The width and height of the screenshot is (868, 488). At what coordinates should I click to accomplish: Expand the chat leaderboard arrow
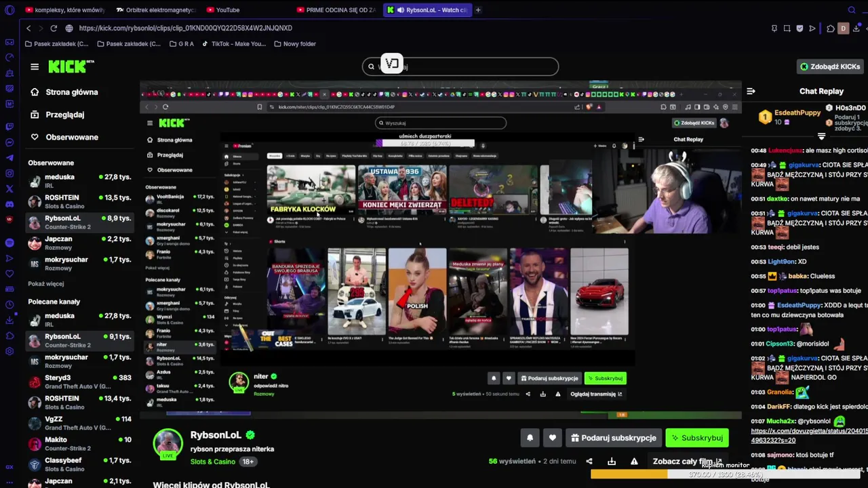click(821, 136)
